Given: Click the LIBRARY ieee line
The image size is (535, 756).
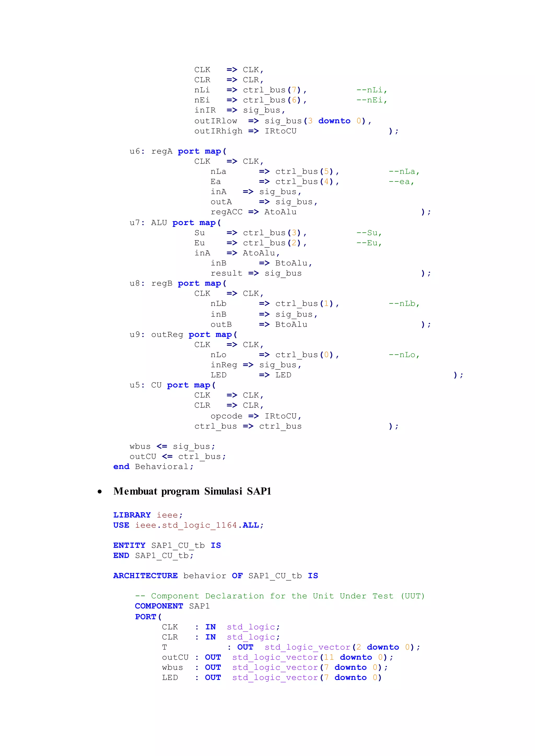Looking at the screenshot, I should click(x=148, y=515).
